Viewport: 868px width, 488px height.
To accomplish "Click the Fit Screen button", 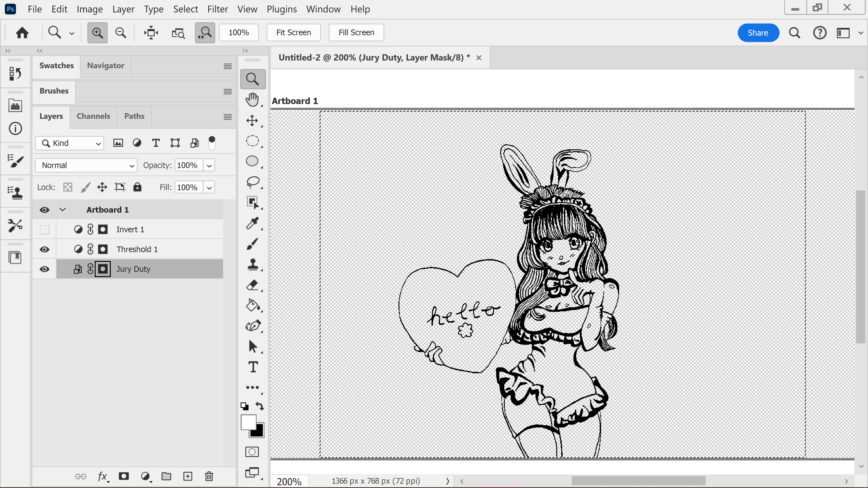I will click(x=293, y=33).
